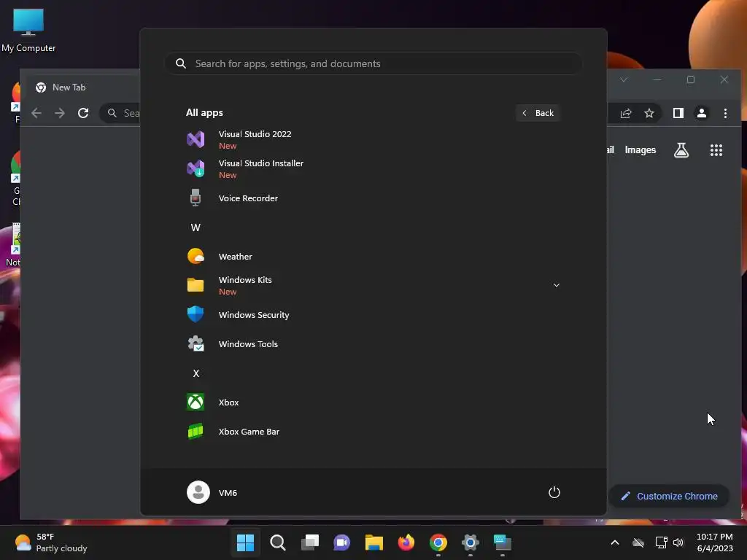Click the All apps heading text
The height and width of the screenshot is (560, 747).
coord(204,113)
